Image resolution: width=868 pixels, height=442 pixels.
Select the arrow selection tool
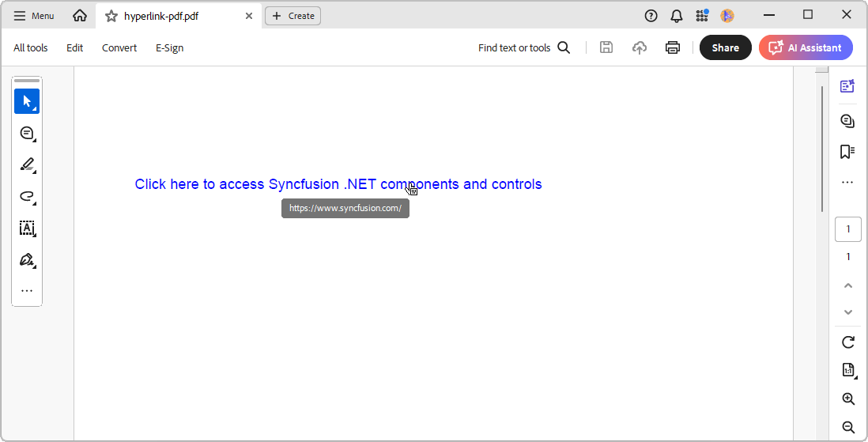(27, 101)
